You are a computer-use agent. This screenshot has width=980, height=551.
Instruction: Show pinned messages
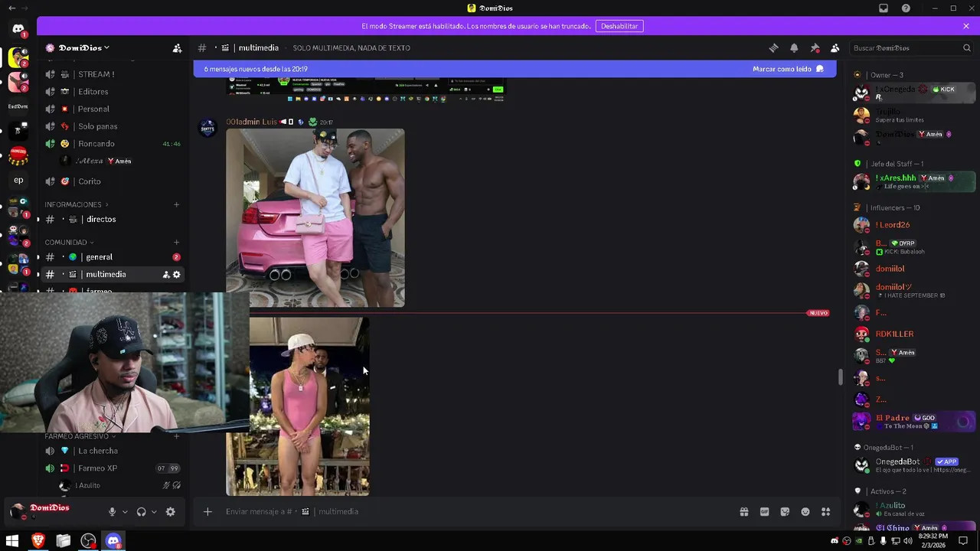pos(815,47)
